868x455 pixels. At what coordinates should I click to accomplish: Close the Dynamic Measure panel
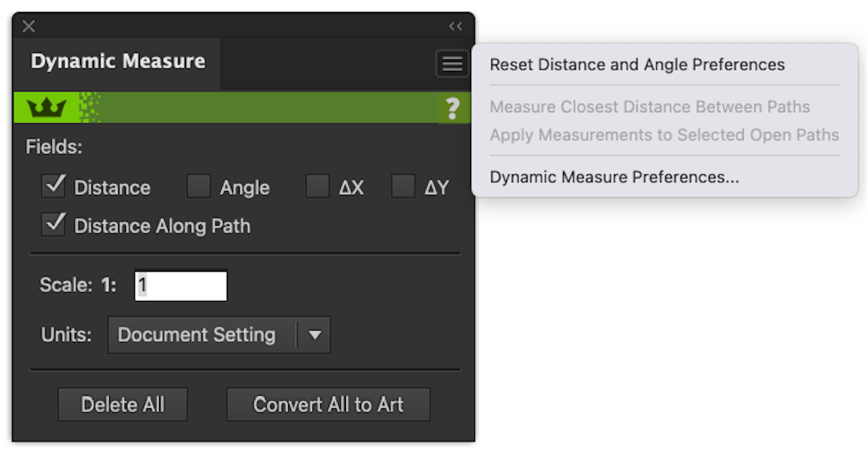click(x=28, y=26)
